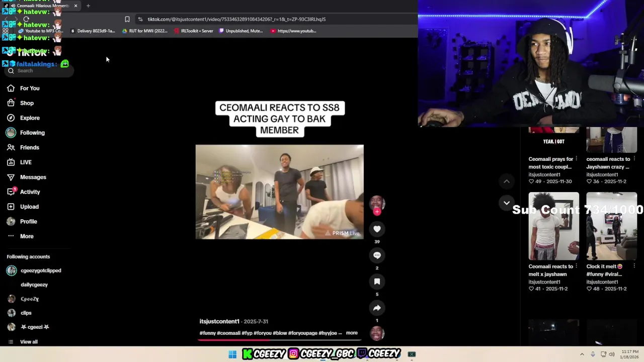This screenshot has height=362, width=644.
Task: Follow creator via red plus badge
Action: [x=377, y=212]
